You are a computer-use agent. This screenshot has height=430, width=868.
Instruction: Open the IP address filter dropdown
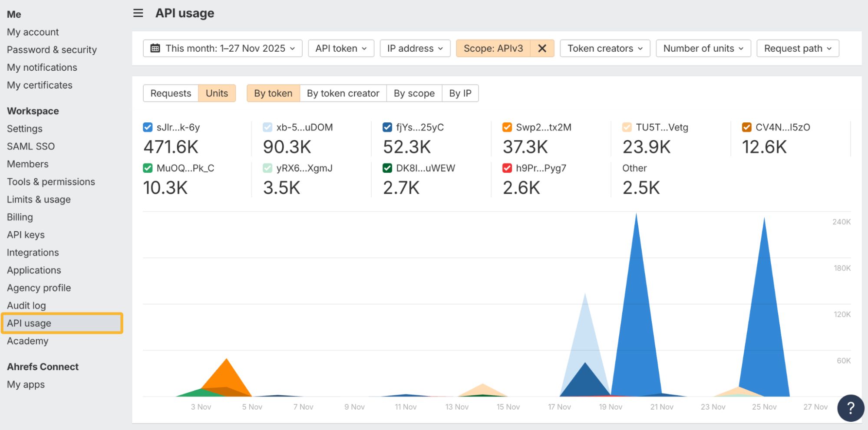(415, 48)
